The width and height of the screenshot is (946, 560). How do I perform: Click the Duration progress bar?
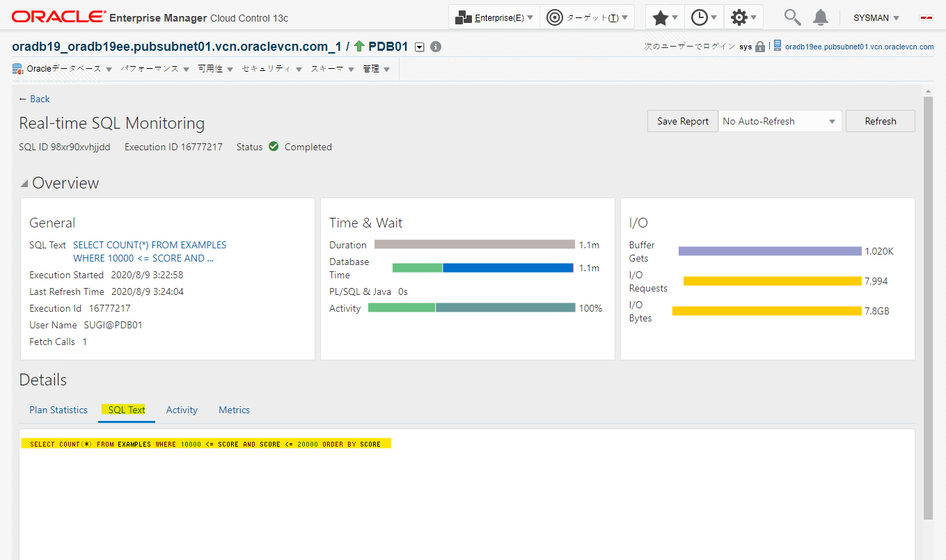pos(473,244)
